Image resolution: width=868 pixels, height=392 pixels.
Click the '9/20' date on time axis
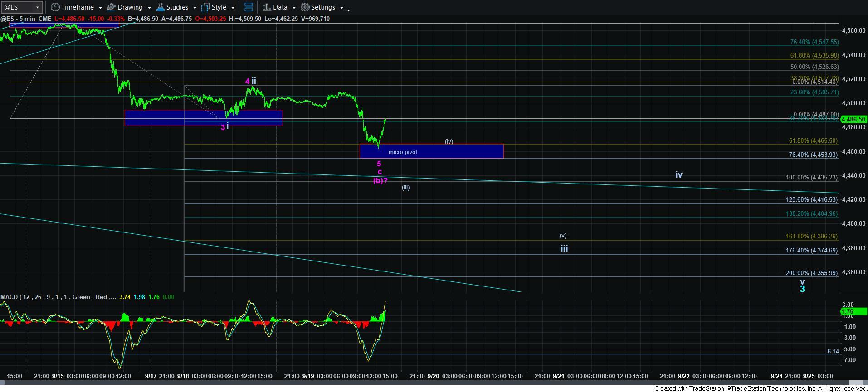coord(433,376)
